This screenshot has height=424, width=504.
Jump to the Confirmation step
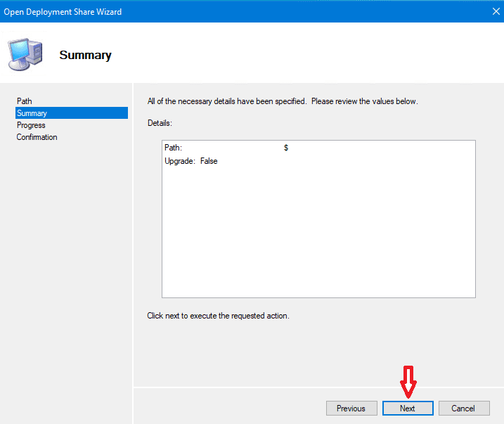click(37, 137)
